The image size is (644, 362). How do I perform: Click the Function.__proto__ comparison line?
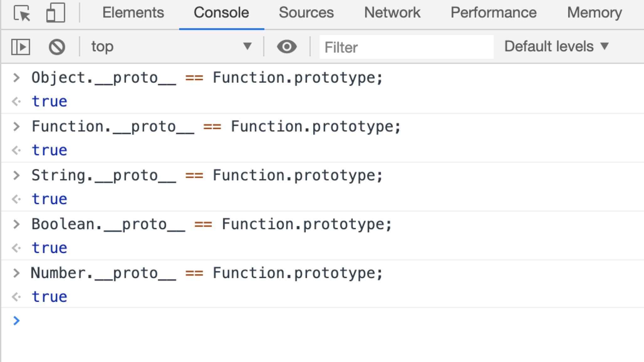(x=216, y=127)
